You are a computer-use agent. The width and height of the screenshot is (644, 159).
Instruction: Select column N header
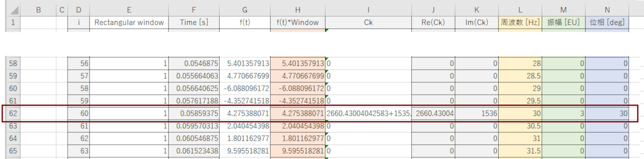pyautogui.click(x=607, y=10)
